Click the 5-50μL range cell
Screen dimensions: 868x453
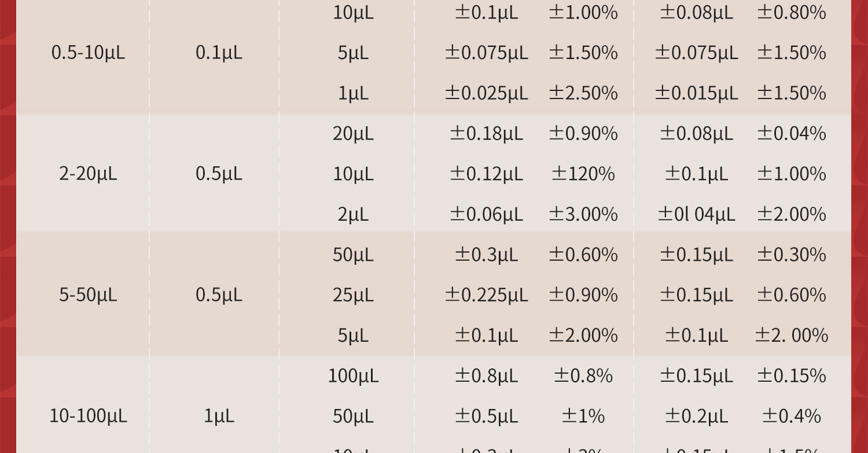(88, 295)
